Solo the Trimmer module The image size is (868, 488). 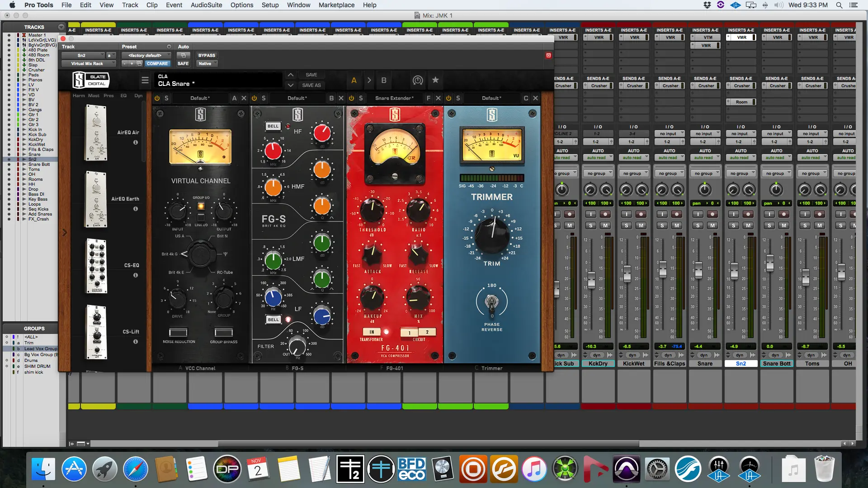(458, 98)
